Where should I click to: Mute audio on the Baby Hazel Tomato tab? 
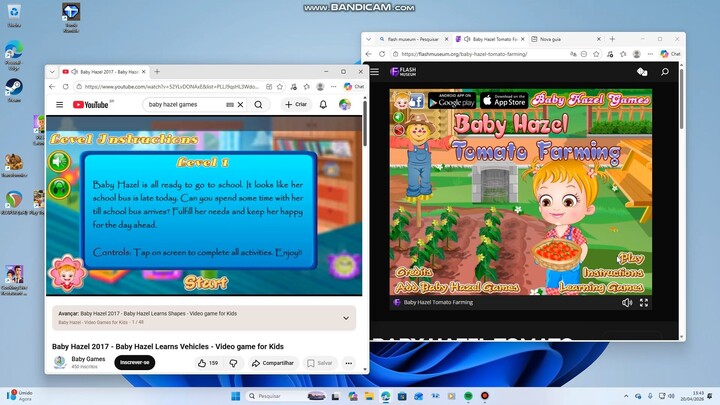(467, 39)
